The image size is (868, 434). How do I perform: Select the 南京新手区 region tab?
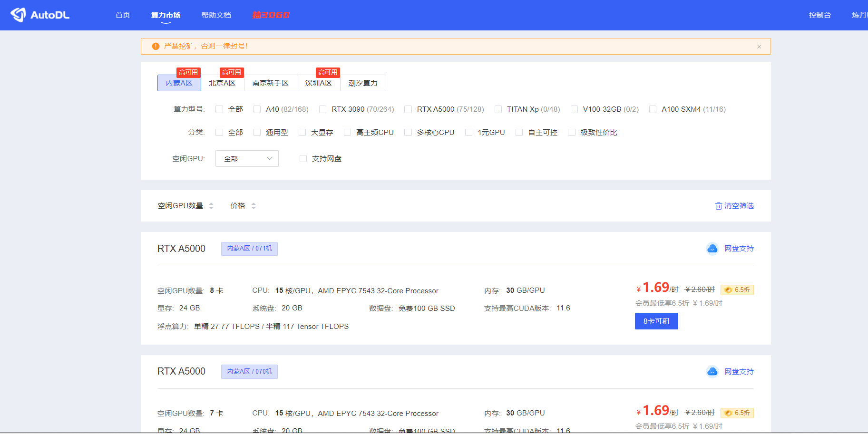point(270,83)
